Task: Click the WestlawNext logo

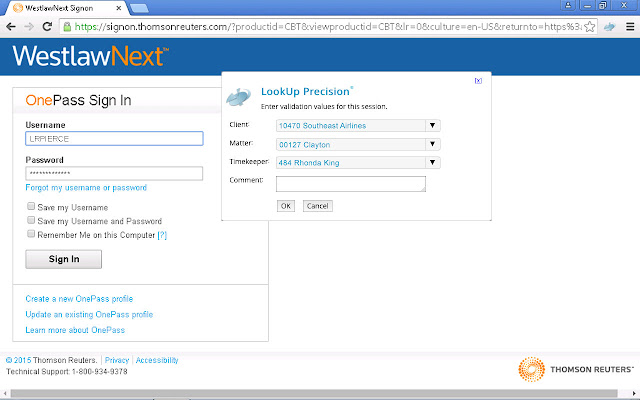Action: 91,56
